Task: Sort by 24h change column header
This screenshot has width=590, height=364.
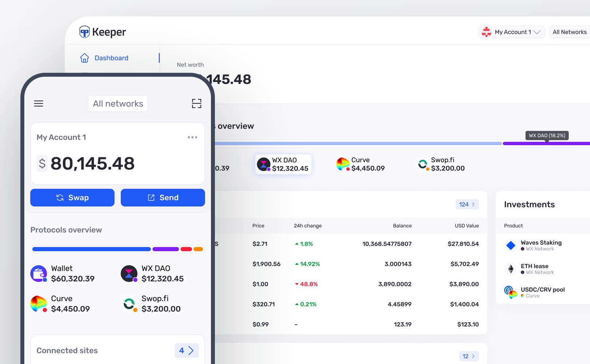Action: pyautogui.click(x=308, y=226)
